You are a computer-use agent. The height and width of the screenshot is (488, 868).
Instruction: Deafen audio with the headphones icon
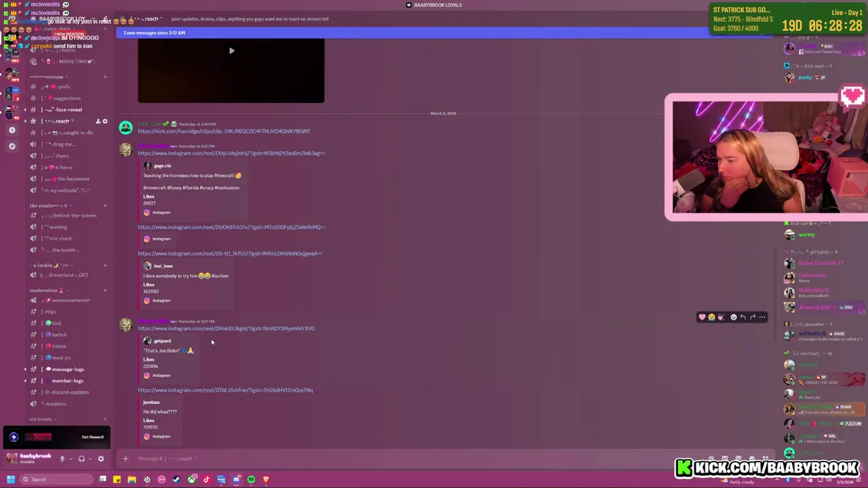coord(81,459)
